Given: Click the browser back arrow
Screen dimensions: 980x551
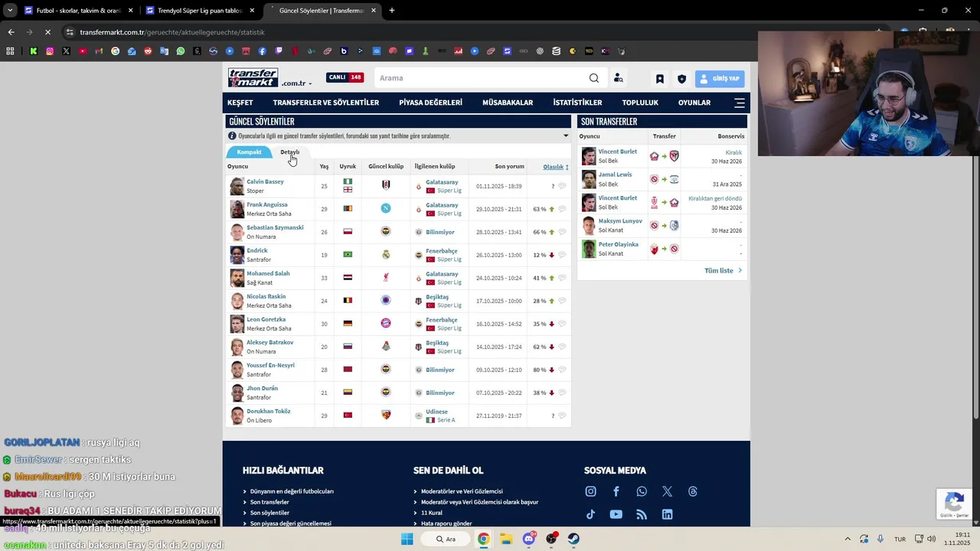Looking at the screenshot, I should point(11,32).
